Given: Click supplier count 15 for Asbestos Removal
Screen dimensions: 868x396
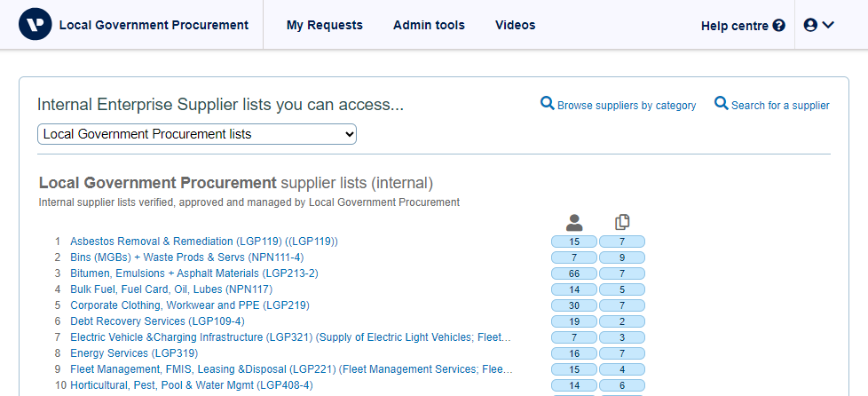Looking at the screenshot, I should coord(574,242).
